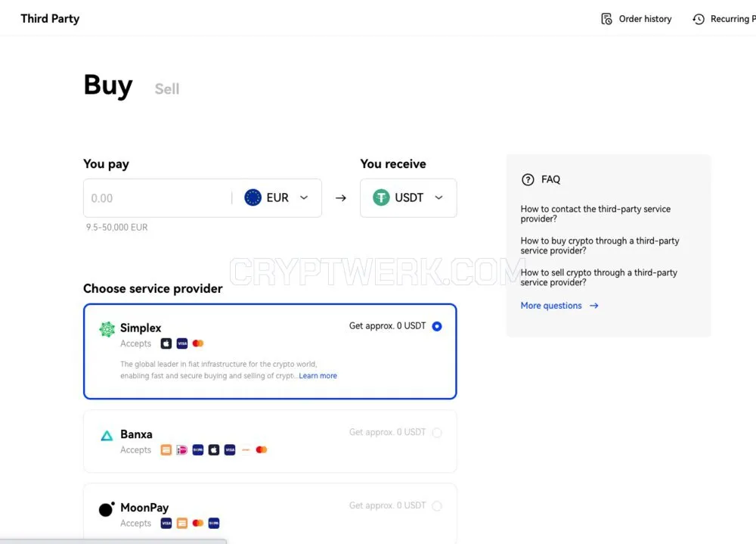
Task: Click the Apple Pay icon under Banxa
Action: coord(214,450)
